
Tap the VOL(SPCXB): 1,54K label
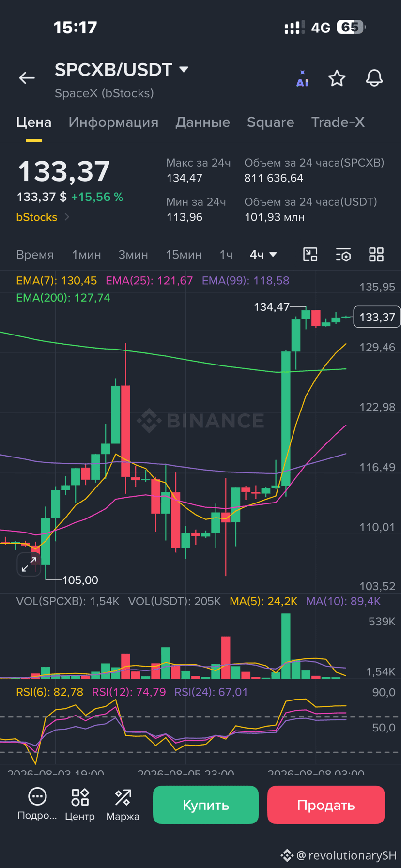coord(68,601)
